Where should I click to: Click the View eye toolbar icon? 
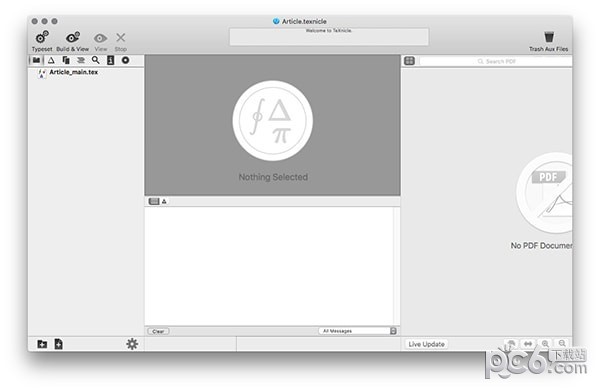pyautogui.click(x=101, y=38)
